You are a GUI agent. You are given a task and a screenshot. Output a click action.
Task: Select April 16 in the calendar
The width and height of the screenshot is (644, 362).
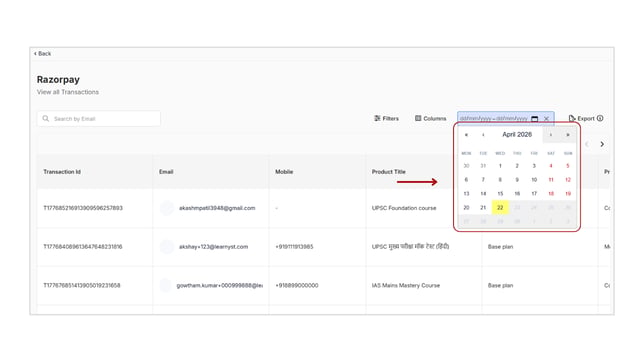click(x=517, y=194)
